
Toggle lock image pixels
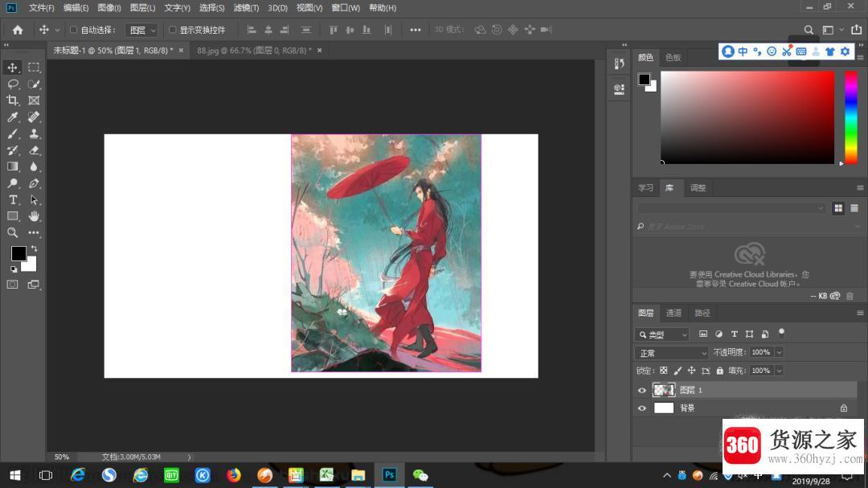[678, 371]
